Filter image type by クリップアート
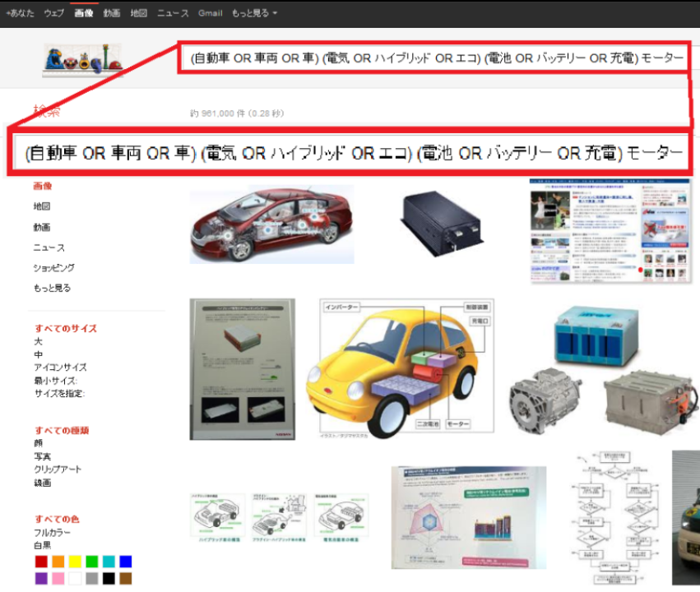Screen dimensions: 700x592 point(58,469)
